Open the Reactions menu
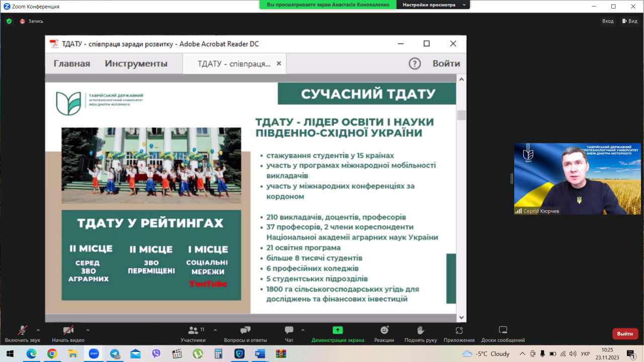 pyautogui.click(x=384, y=330)
